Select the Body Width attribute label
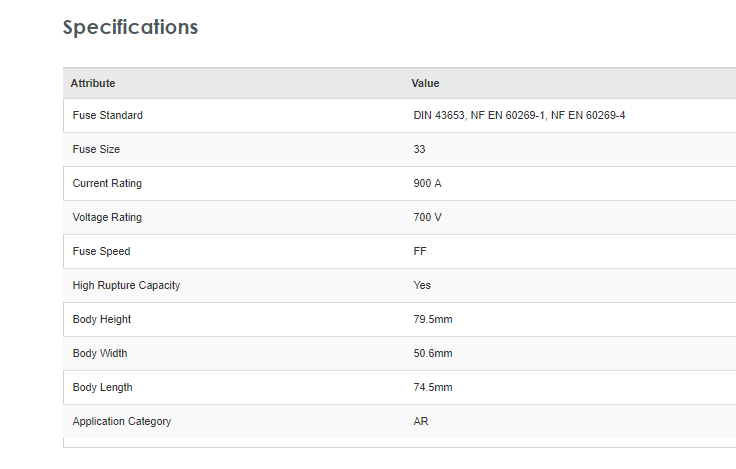Viewport: 736px width, 469px height. pyautogui.click(x=100, y=354)
